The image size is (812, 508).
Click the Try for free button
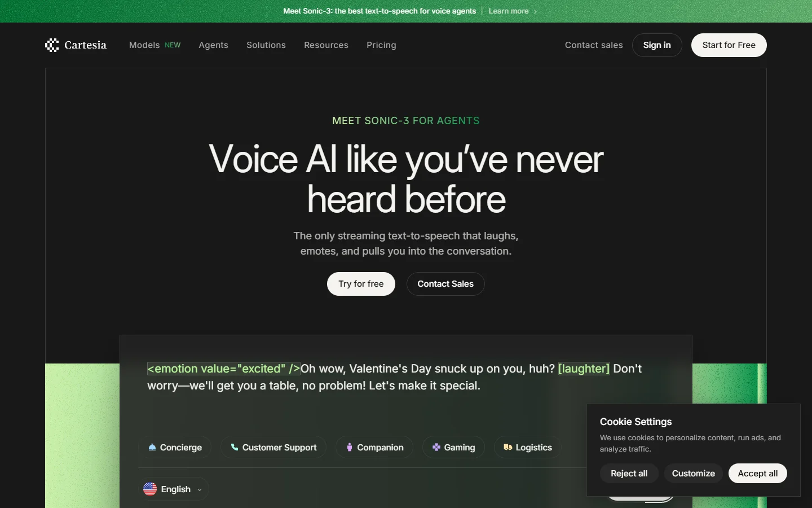pos(361,284)
